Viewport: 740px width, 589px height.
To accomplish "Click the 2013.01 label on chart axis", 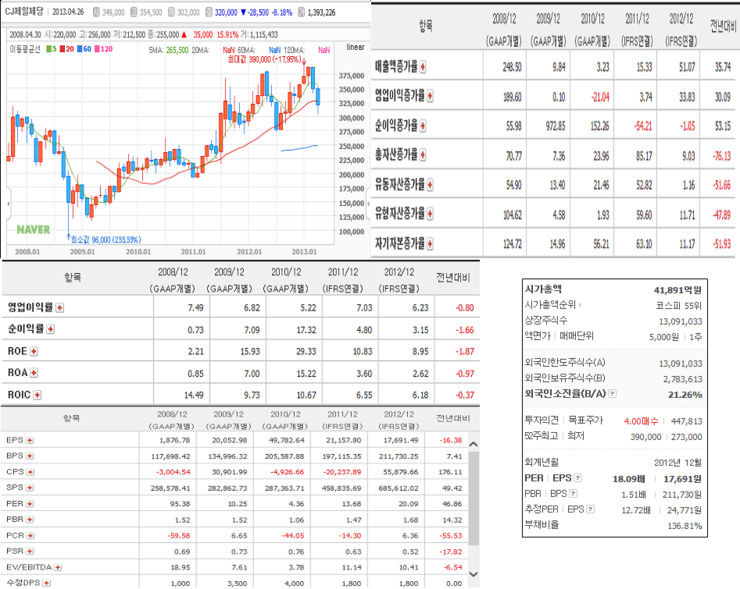I will click(x=304, y=252).
